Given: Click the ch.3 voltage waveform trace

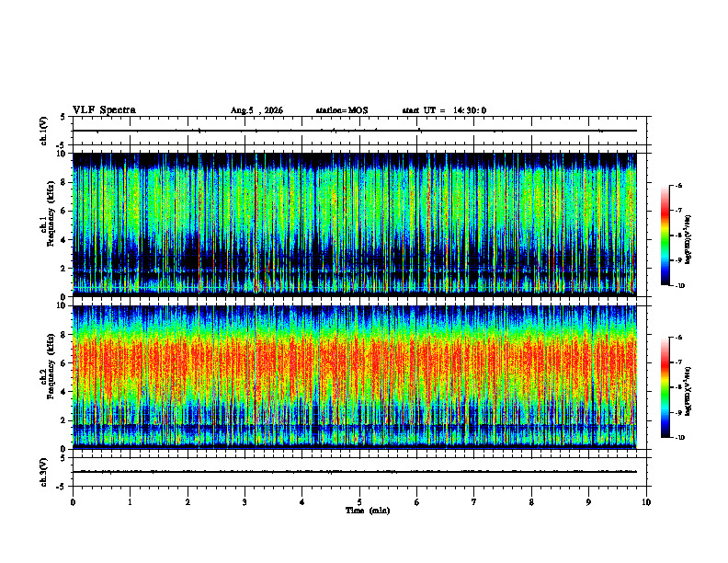Looking at the screenshot, I should point(355,472).
